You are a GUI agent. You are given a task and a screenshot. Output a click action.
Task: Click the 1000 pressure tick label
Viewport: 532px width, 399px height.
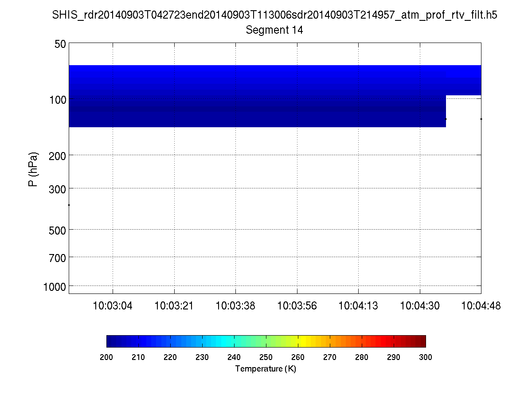tap(55, 286)
